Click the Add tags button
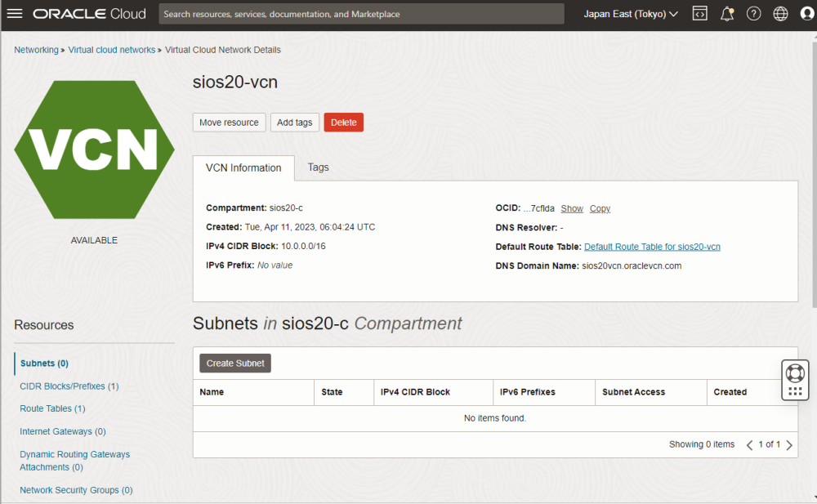 pyautogui.click(x=294, y=123)
